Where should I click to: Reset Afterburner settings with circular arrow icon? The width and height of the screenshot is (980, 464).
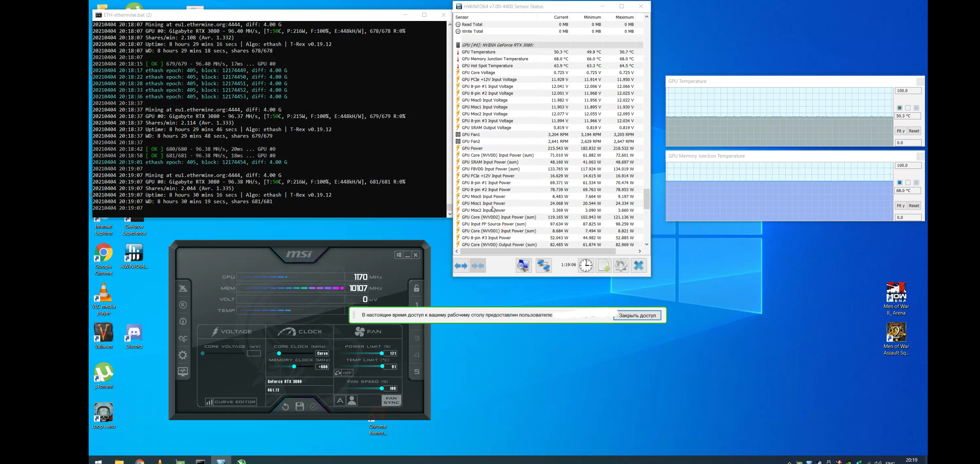click(x=285, y=407)
